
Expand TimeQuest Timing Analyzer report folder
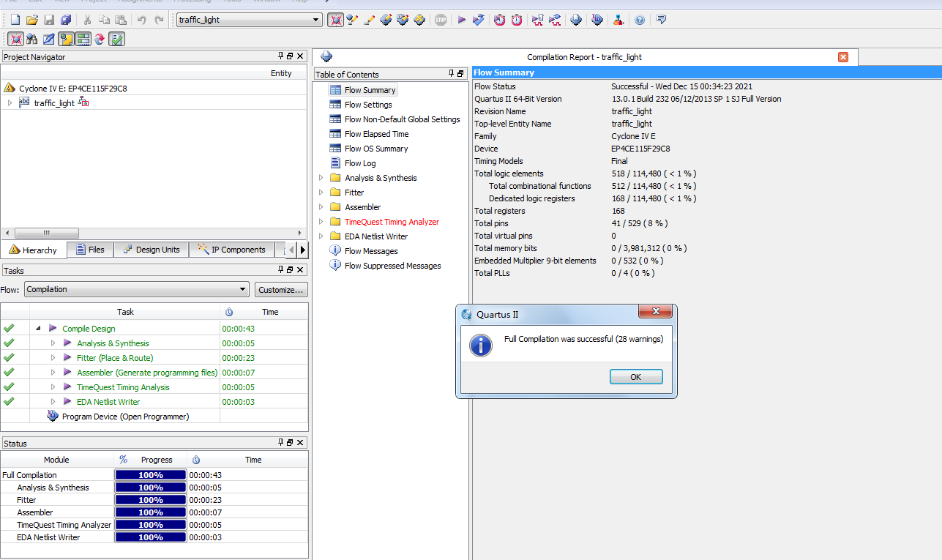coord(321,222)
